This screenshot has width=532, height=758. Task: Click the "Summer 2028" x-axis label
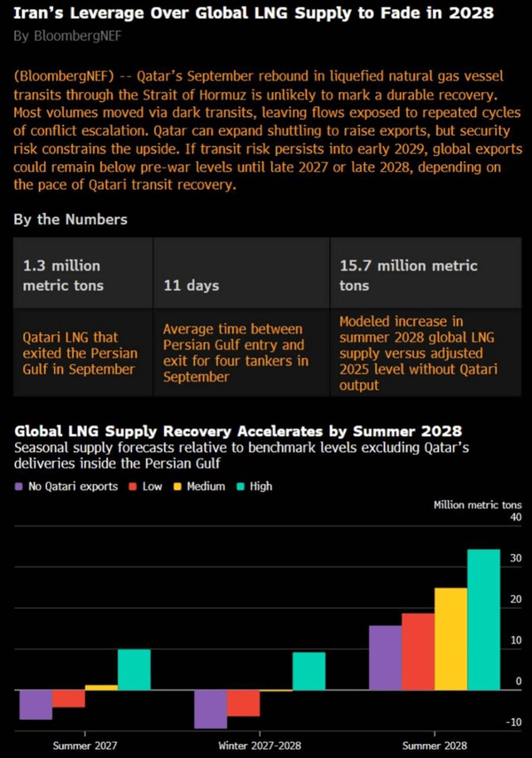[x=434, y=746]
